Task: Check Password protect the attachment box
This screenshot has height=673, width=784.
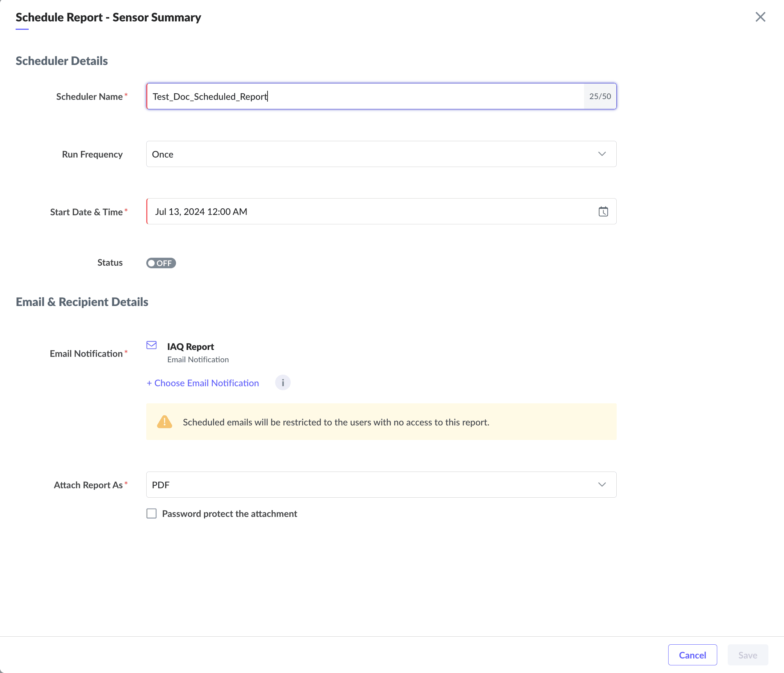Action: [x=151, y=514]
